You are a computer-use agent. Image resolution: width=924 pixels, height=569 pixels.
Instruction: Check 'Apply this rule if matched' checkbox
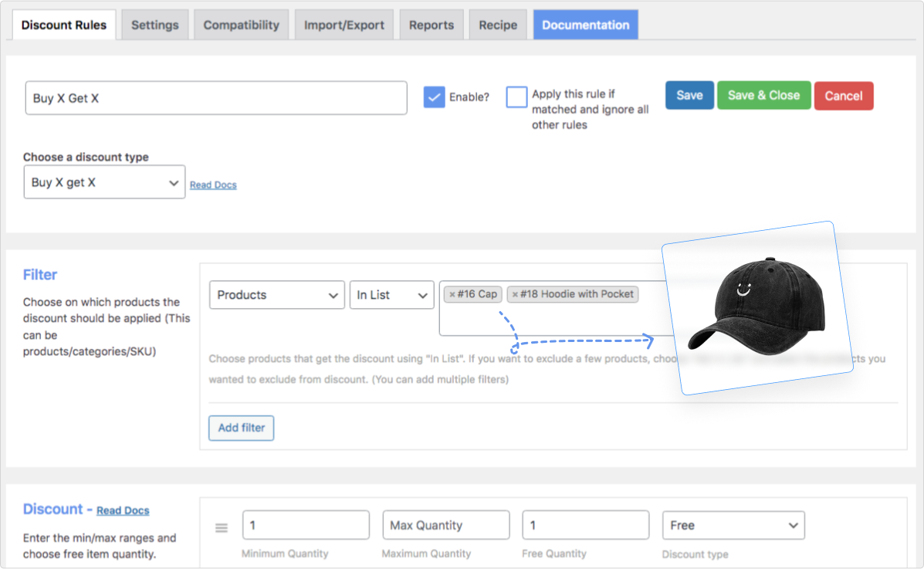(516, 97)
